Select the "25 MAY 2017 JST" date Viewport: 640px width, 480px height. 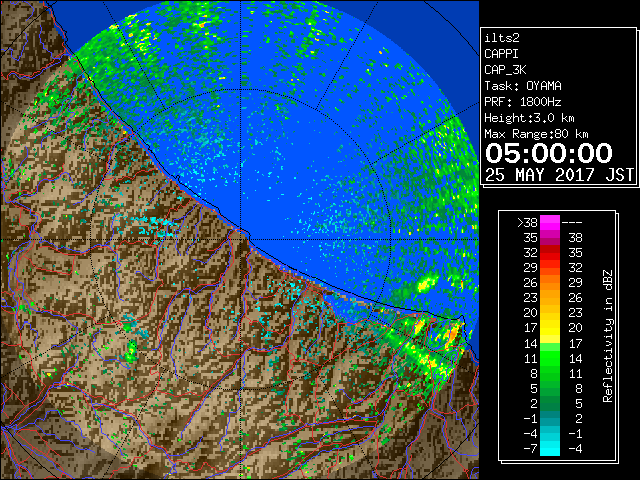pos(559,175)
